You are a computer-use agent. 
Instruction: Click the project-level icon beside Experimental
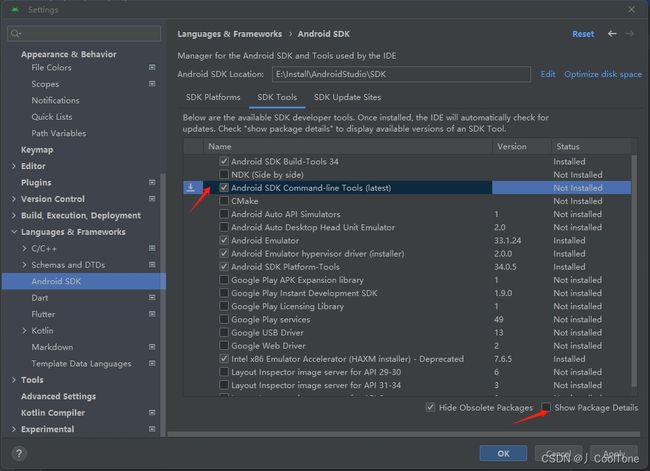(152, 429)
